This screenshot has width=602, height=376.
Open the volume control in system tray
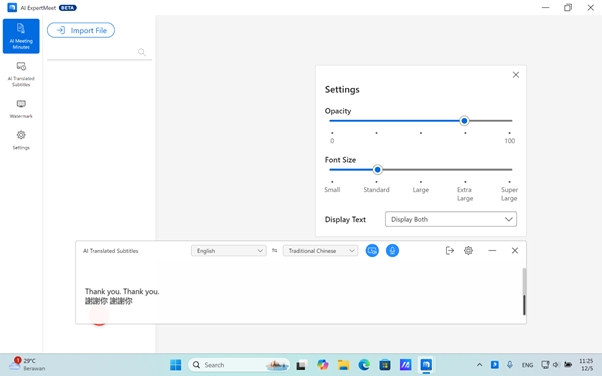click(556, 365)
